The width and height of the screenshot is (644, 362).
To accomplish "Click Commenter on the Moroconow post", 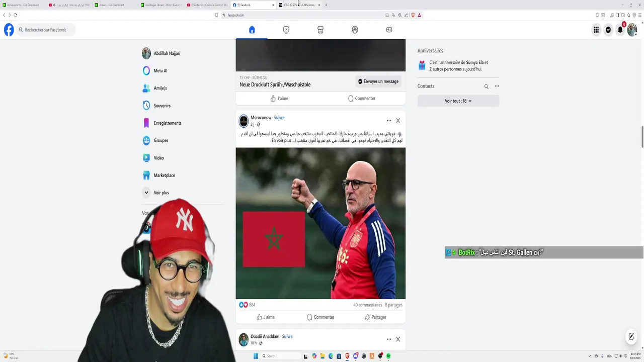I will coord(320,317).
